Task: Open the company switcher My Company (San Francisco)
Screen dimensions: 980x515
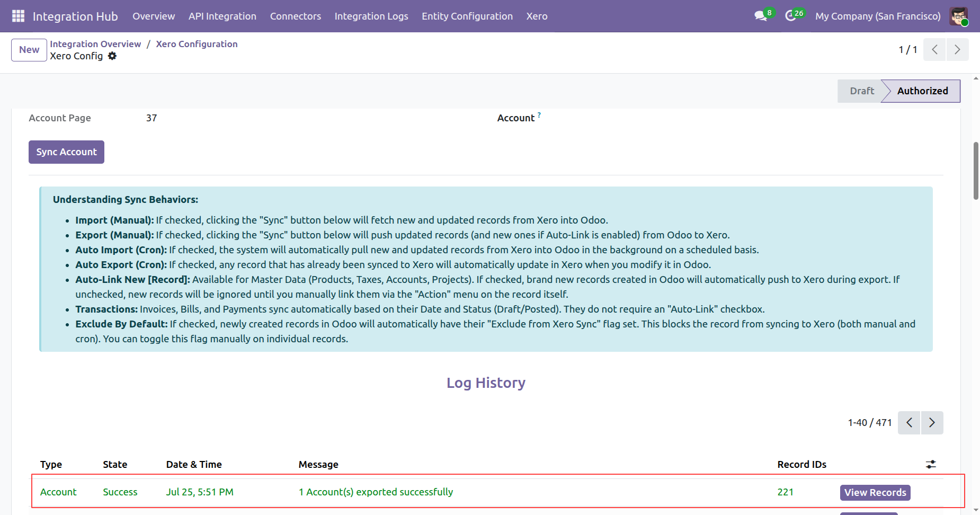Action: point(878,16)
